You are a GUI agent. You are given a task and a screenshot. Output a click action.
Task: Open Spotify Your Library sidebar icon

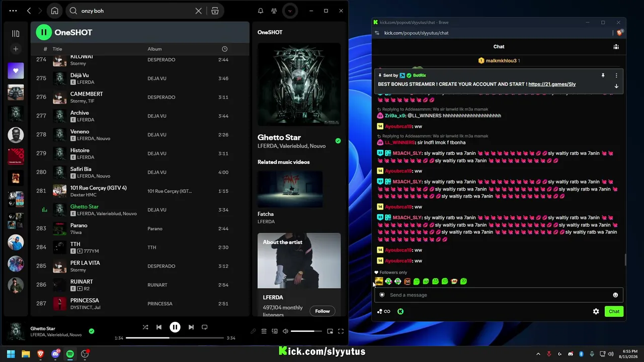point(16,34)
